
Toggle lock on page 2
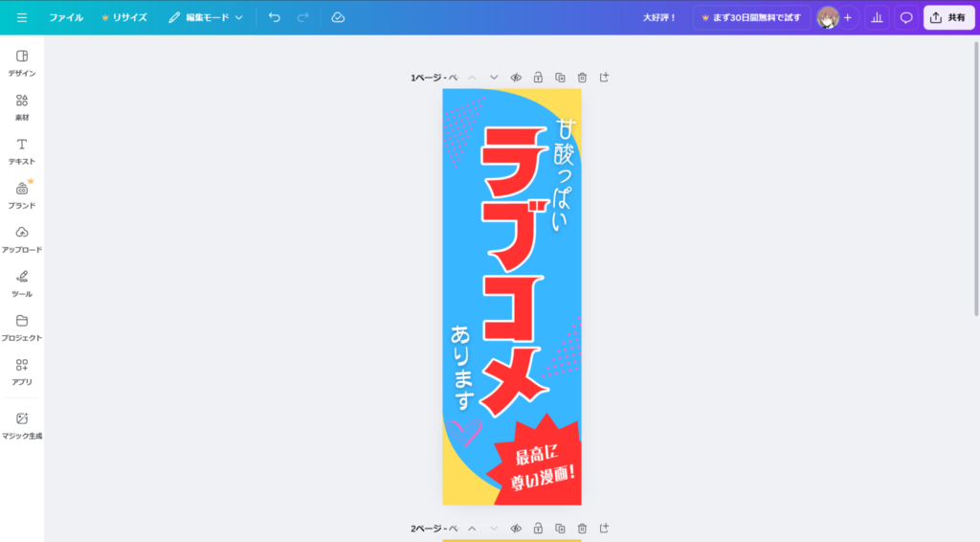(538, 529)
